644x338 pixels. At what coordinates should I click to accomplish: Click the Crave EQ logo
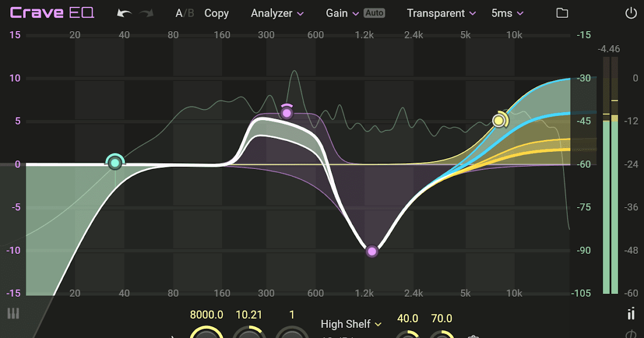[x=51, y=12]
